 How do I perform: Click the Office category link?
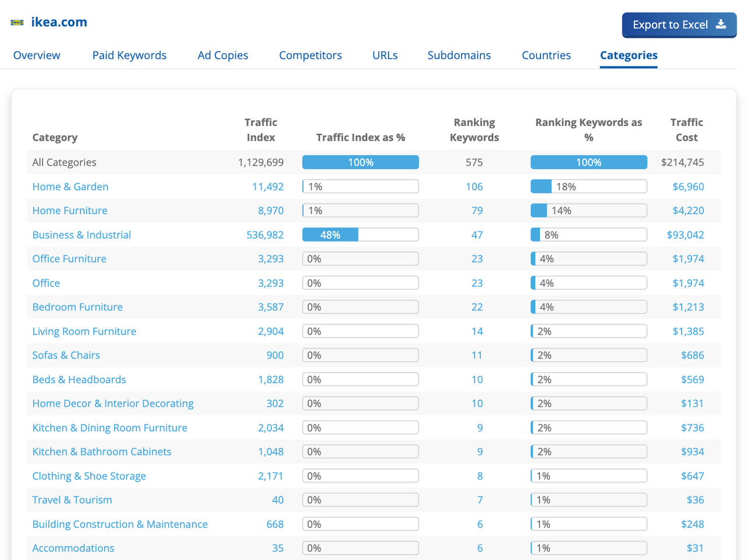(46, 283)
